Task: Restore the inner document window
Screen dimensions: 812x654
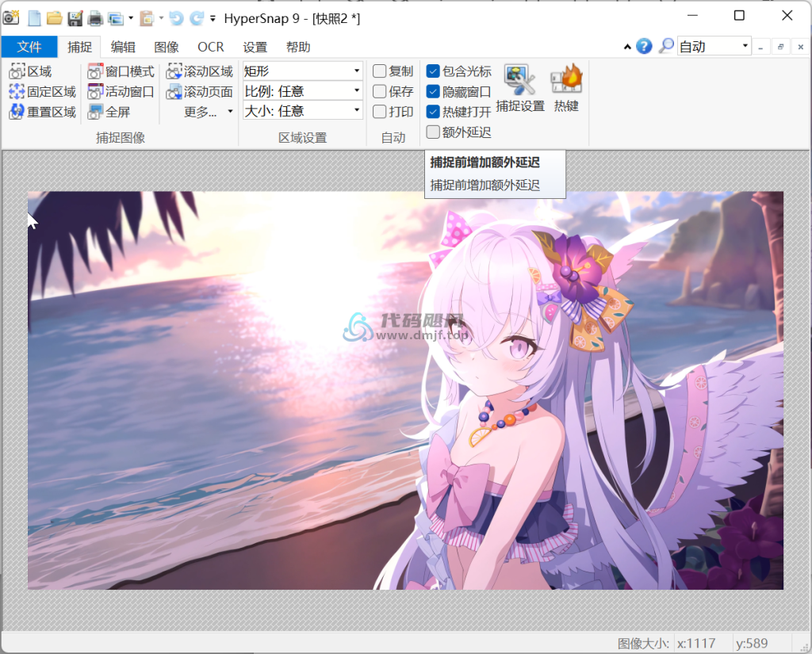Action: 780,47
